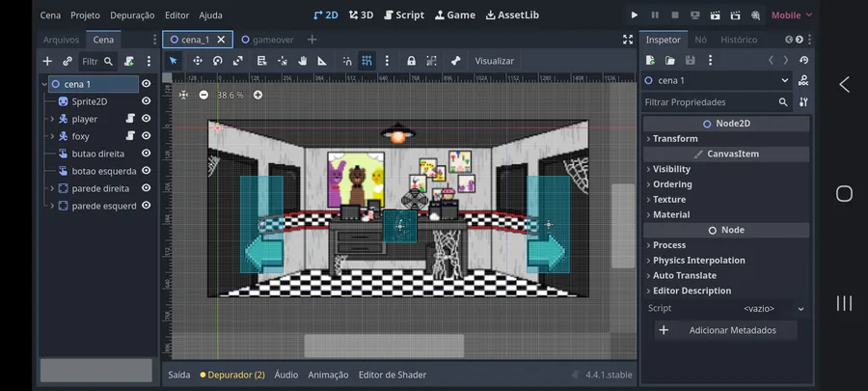Open the player node's script icon
868x391 pixels.
[130, 118]
